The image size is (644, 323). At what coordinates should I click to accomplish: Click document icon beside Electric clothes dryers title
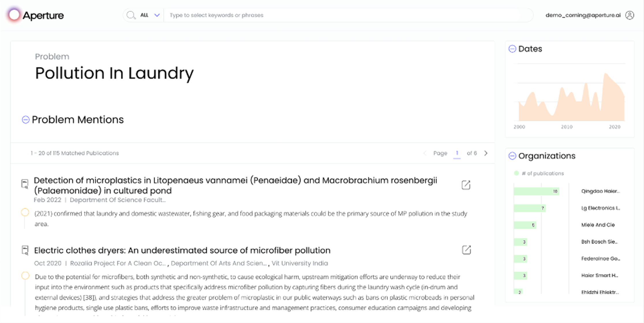pyautogui.click(x=25, y=250)
